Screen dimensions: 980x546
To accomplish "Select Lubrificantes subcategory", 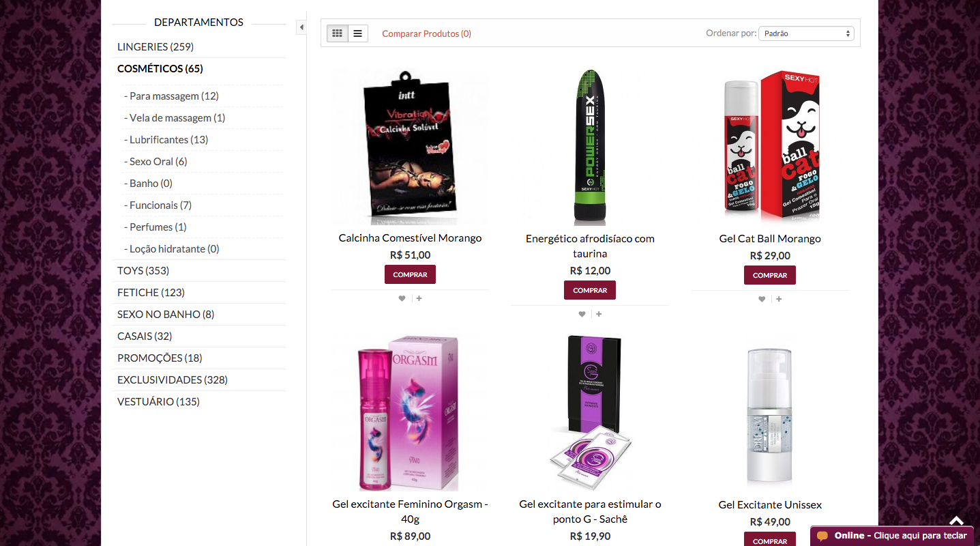I will pyautogui.click(x=166, y=139).
